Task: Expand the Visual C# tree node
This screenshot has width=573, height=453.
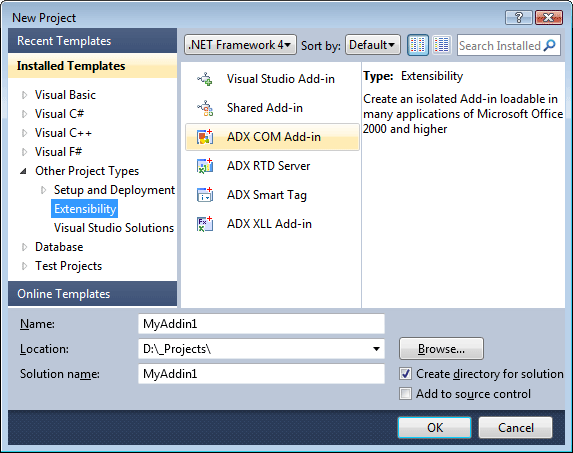Action: pyautogui.click(x=24, y=114)
